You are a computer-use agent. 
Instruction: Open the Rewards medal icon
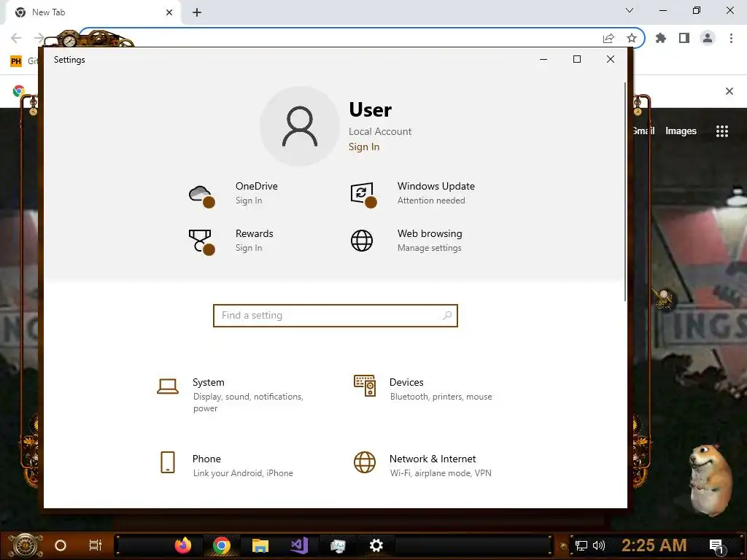coord(201,242)
